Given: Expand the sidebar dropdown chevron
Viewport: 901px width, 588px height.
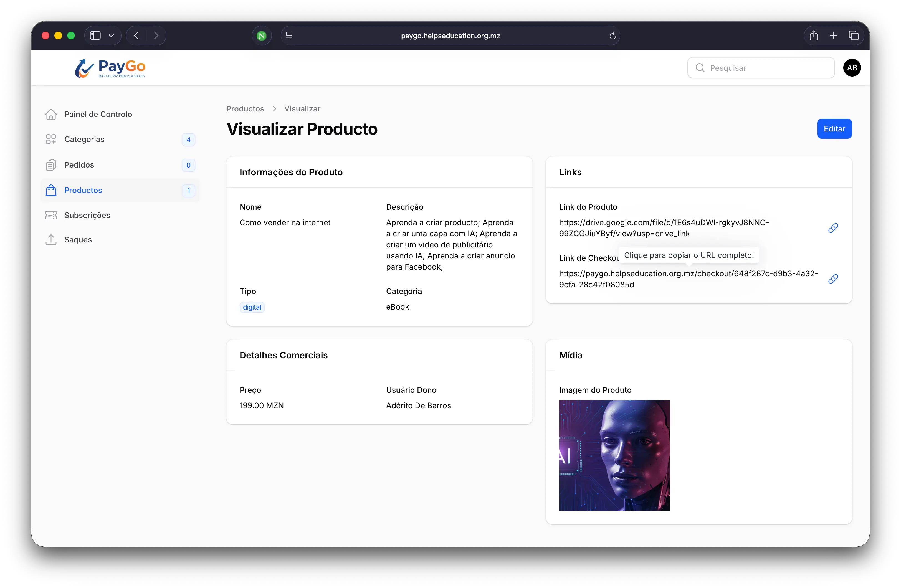Looking at the screenshot, I should [x=111, y=36].
